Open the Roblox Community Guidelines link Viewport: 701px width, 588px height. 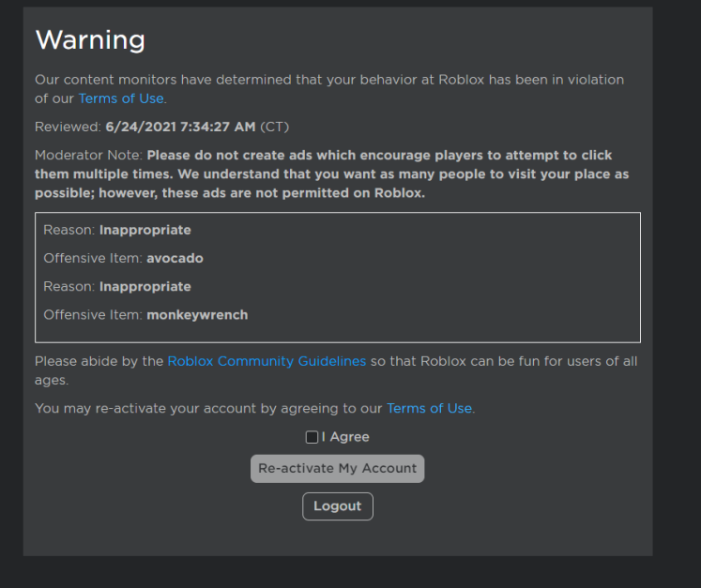(x=267, y=361)
